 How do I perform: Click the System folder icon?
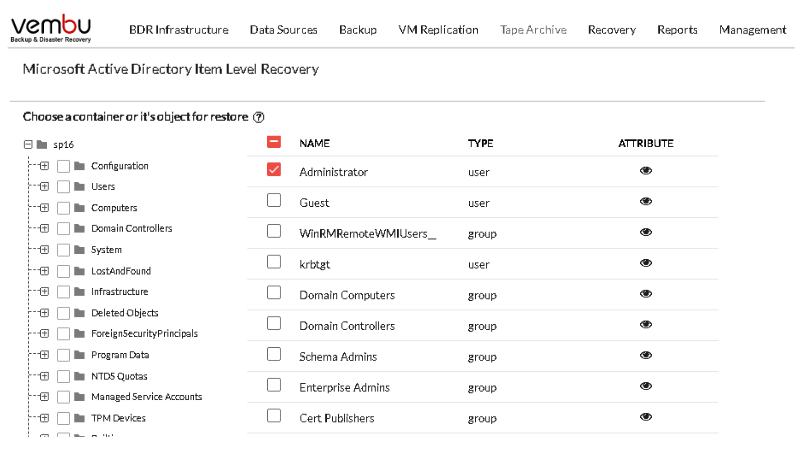pyautogui.click(x=79, y=249)
